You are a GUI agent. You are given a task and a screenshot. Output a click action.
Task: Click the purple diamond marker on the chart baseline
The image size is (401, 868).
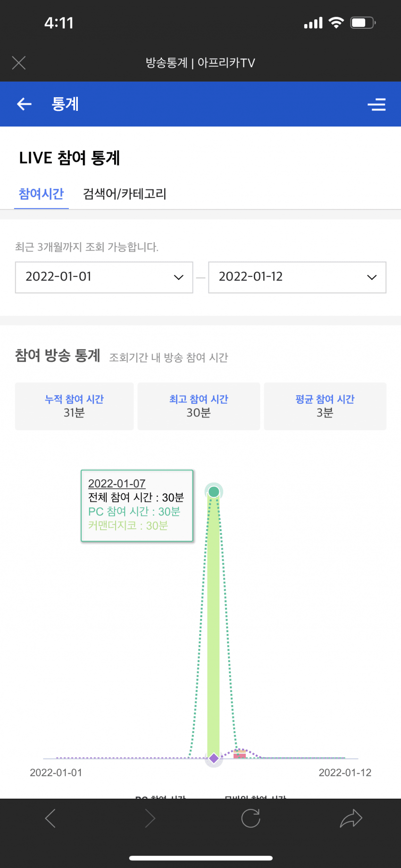[x=214, y=758]
